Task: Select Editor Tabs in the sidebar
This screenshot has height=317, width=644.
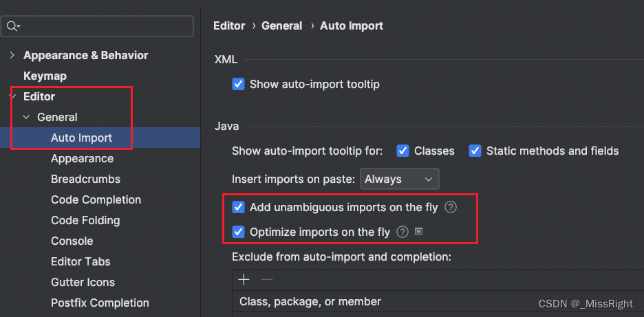Action: pyautogui.click(x=80, y=261)
